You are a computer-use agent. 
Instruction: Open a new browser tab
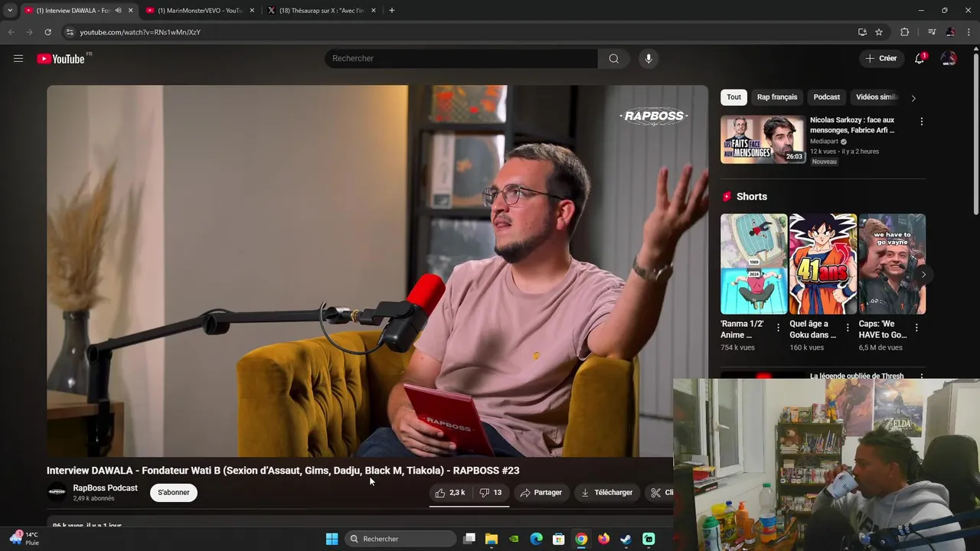392,11
